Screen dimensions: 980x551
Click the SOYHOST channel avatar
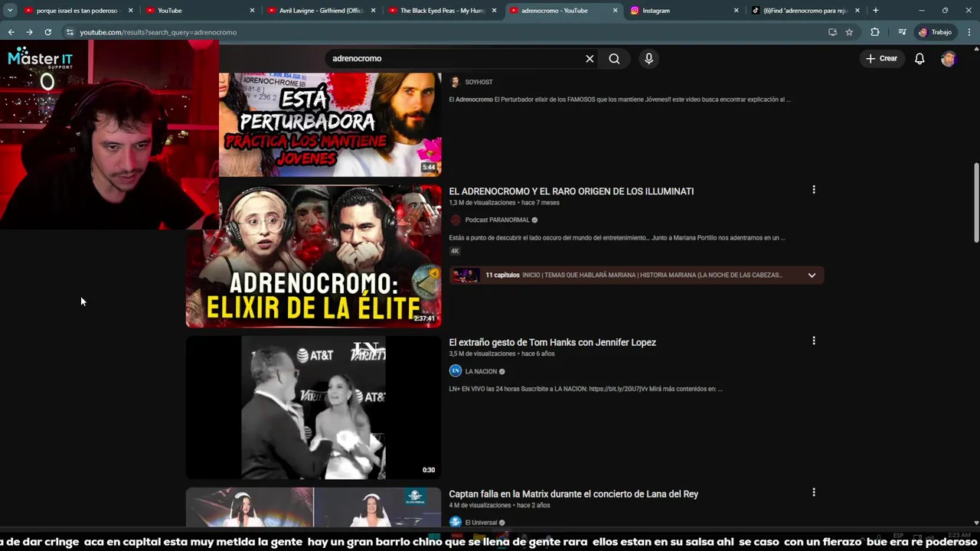pyautogui.click(x=456, y=82)
